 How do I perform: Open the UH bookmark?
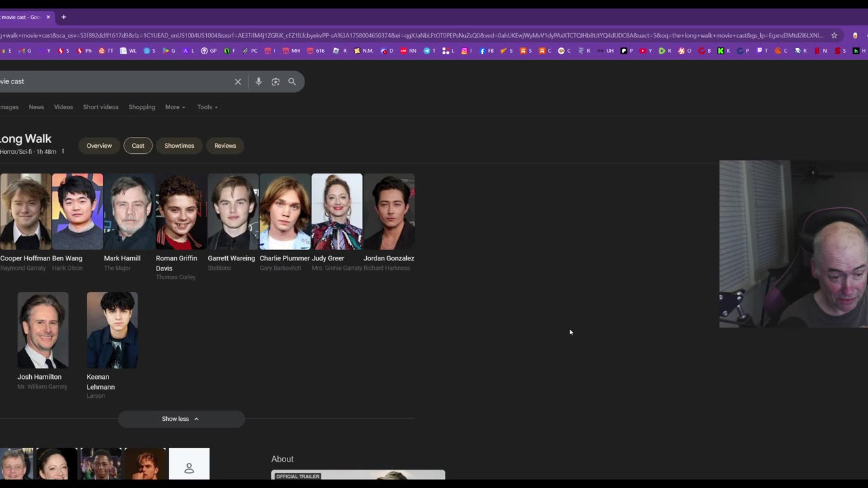click(605, 51)
